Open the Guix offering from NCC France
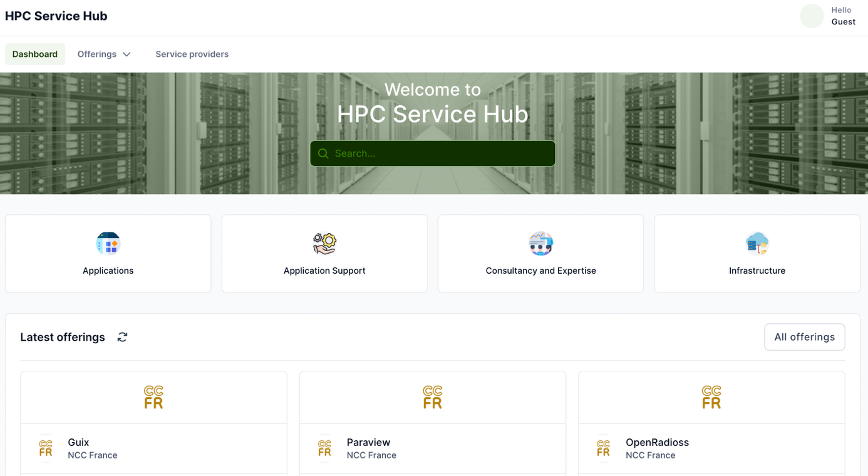Image resolution: width=868 pixels, height=476 pixels. click(78, 442)
